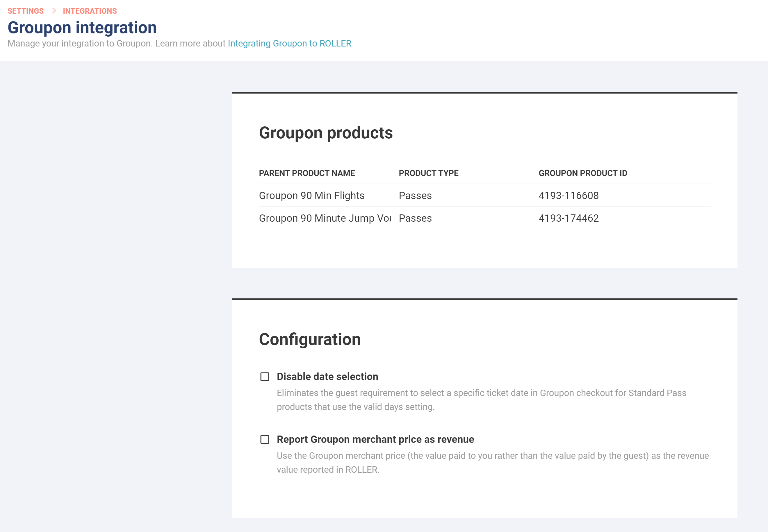Click Passes type for Jump Voucher row
Image resolution: width=768 pixels, height=532 pixels.
pyautogui.click(x=415, y=218)
